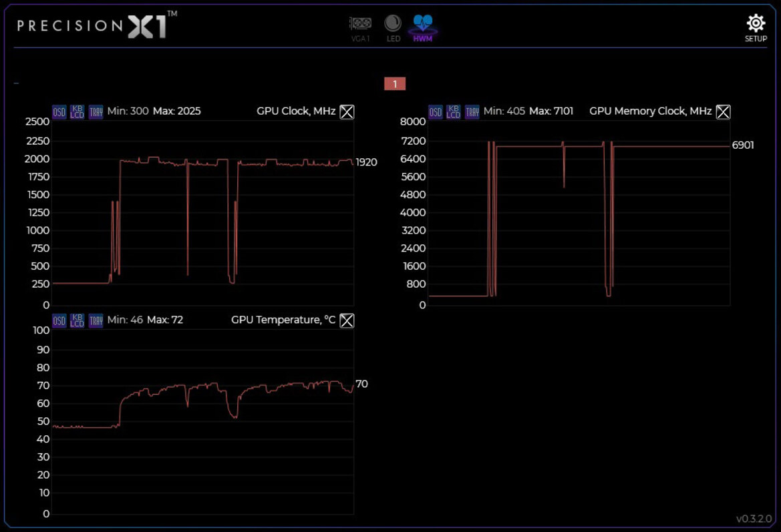Click the GPU Memory Clock, MHz title
The image size is (781, 532).
[x=650, y=111]
